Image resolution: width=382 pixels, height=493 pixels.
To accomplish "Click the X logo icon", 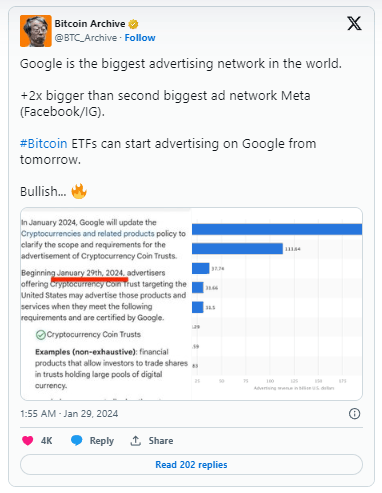I will coord(354,24).
